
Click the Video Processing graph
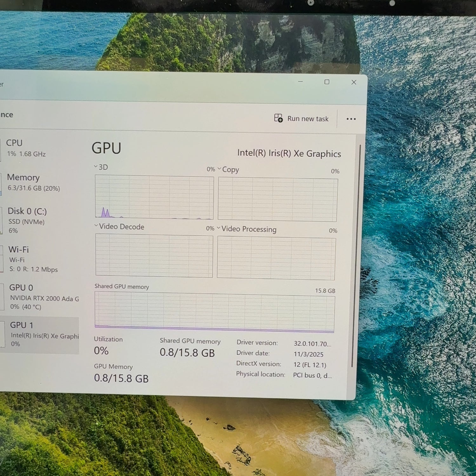276,258
